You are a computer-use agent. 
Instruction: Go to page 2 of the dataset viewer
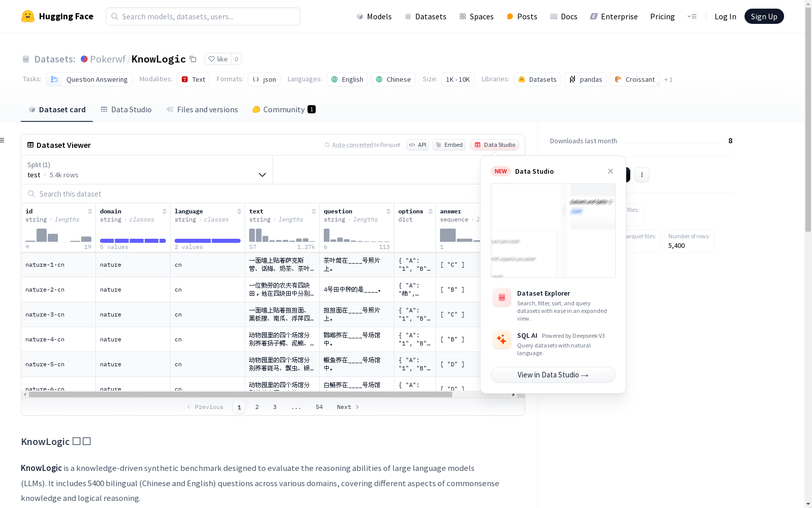[257, 406]
